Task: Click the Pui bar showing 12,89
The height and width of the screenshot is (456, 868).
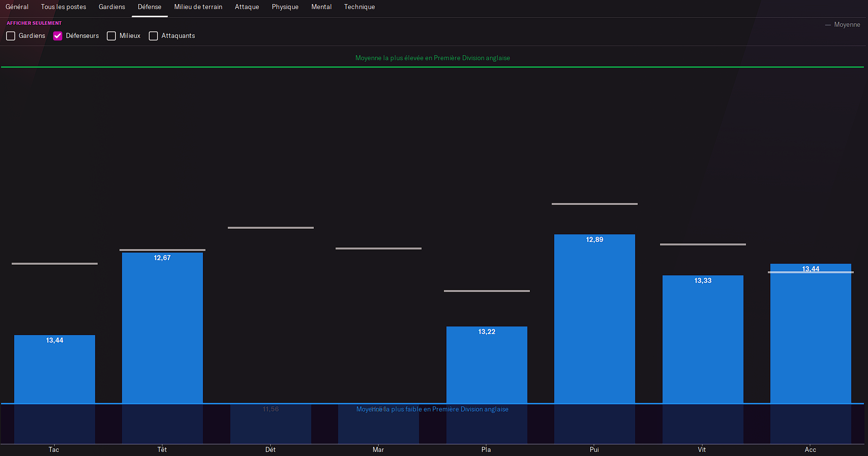Action: (x=595, y=339)
